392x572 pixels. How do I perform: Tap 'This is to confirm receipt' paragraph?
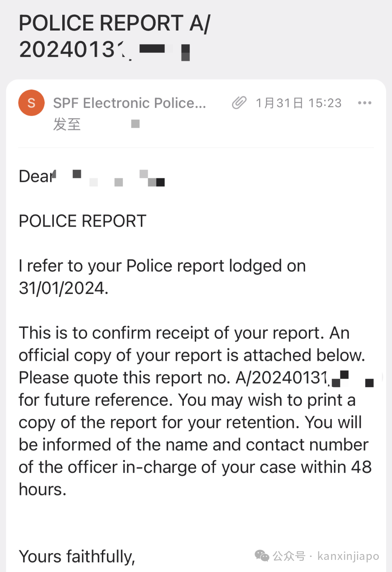[x=195, y=411]
